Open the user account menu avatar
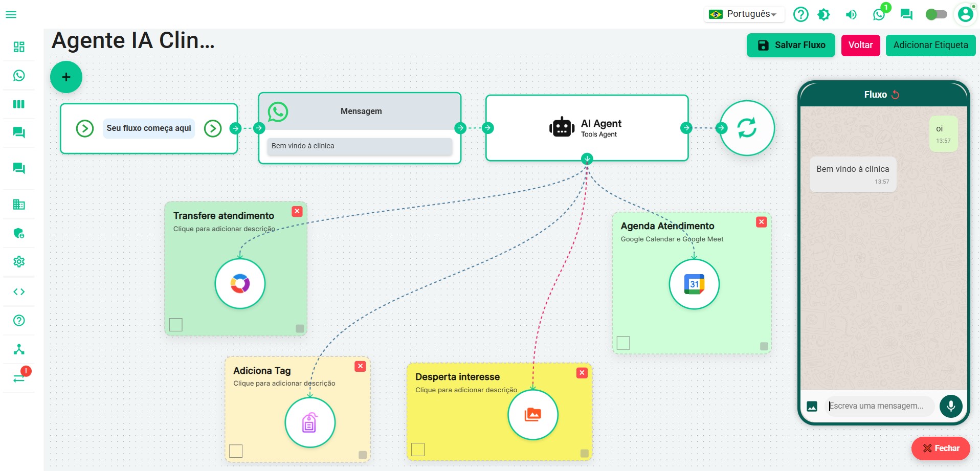The height and width of the screenshot is (471, 980). coord(965,14)
